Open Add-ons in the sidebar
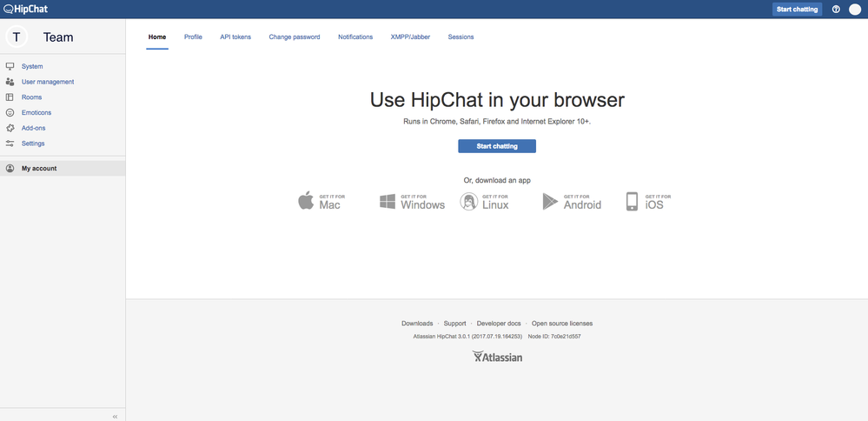Image resolution: width=868 pixels, height=421 pixels. [33, 128]
